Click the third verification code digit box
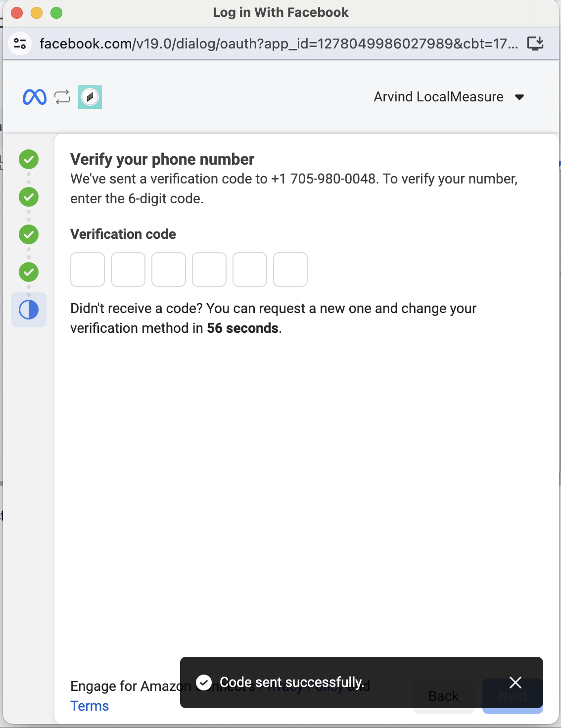Image resolution: width=561 pixels, height=728 pixels. pyautogui.click(x=169, y=270)
